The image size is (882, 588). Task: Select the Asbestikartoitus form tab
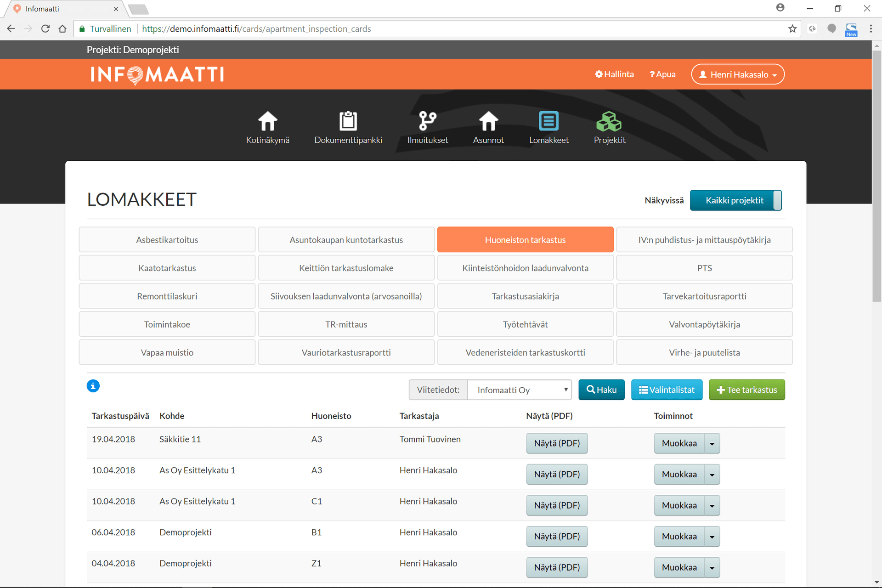pyautogui.click(x=167, y=240)
